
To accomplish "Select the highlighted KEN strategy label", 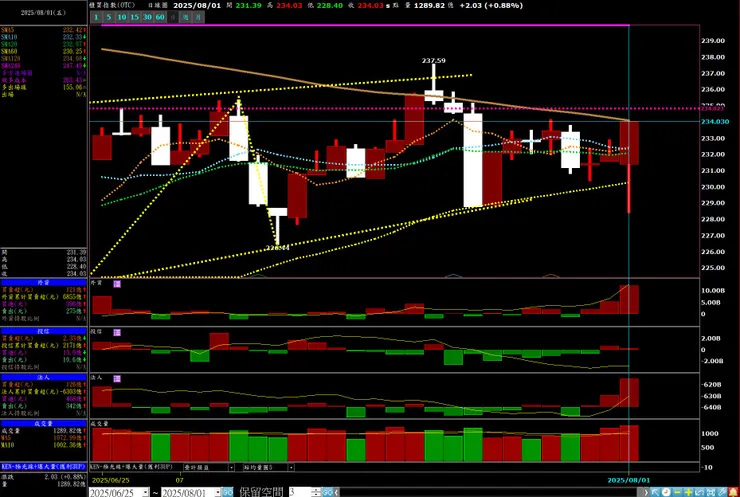I will coord(43,466).
